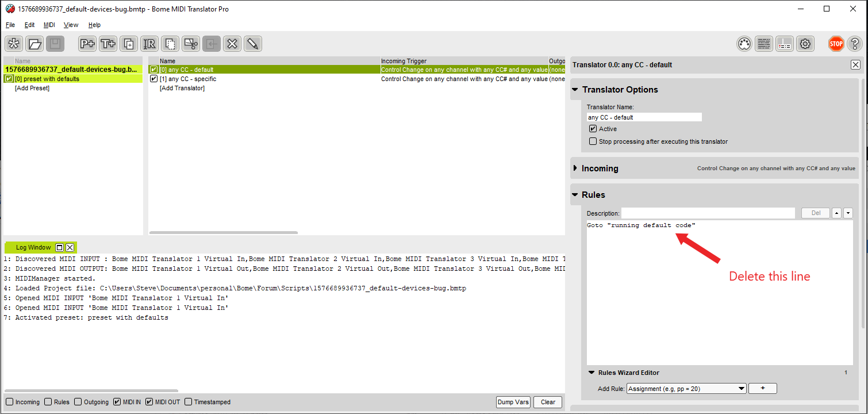Click the Dump Vars button

pyautogui.click(x=513, y=402)
